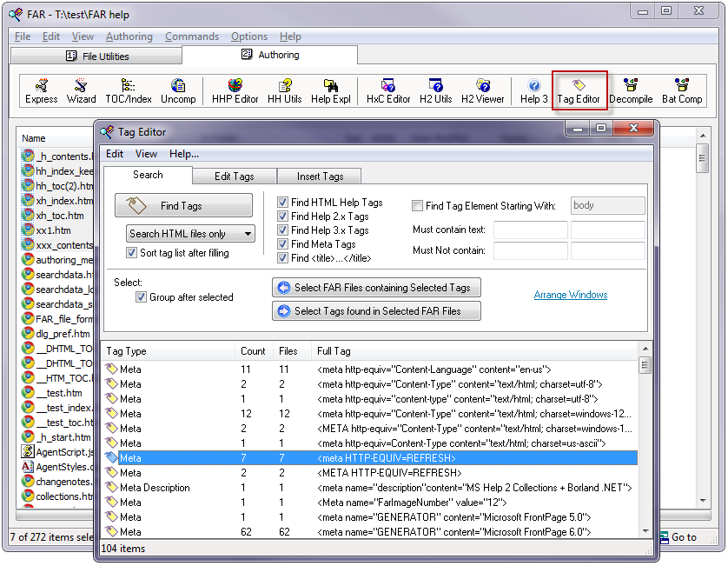Click the Arrange Windows link
The height and width of the screenshot is (566, 728).
coord(570,295)
